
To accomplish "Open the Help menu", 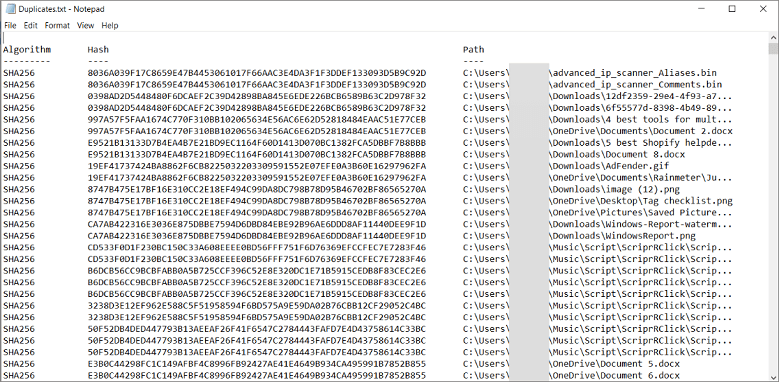I will pyautogui.click(x=110, y=25).
